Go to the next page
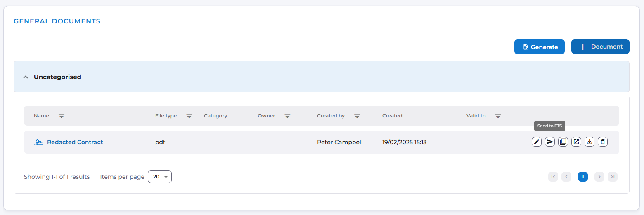The image size is (644, 215). coord(599,177)
